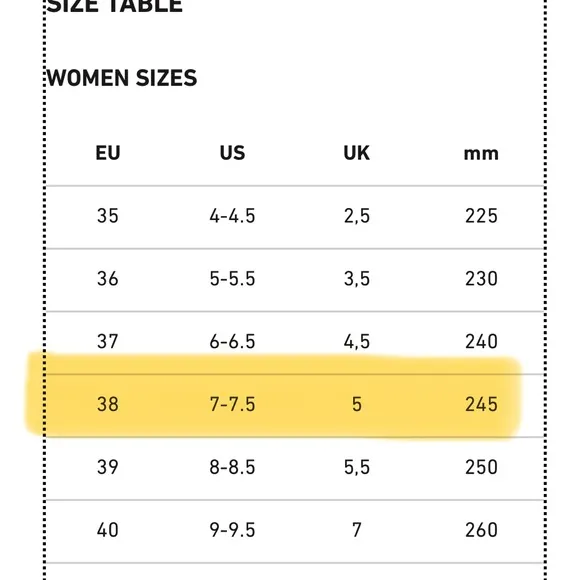
Task: Click the UK 3,5 value
Action: pyautogui.click(x=357, y=279)
